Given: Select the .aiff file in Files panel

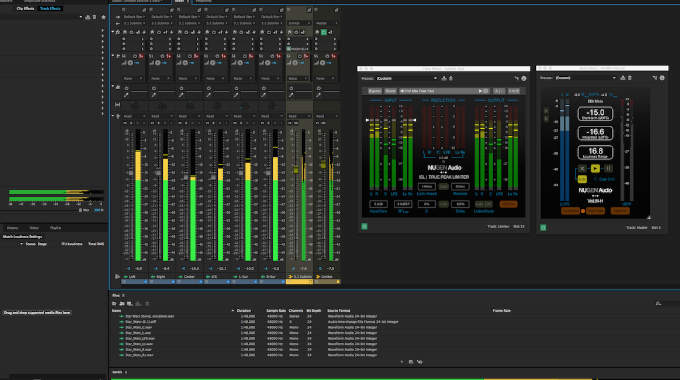Looking at the screenshot, I should click(x=141, y=322).
